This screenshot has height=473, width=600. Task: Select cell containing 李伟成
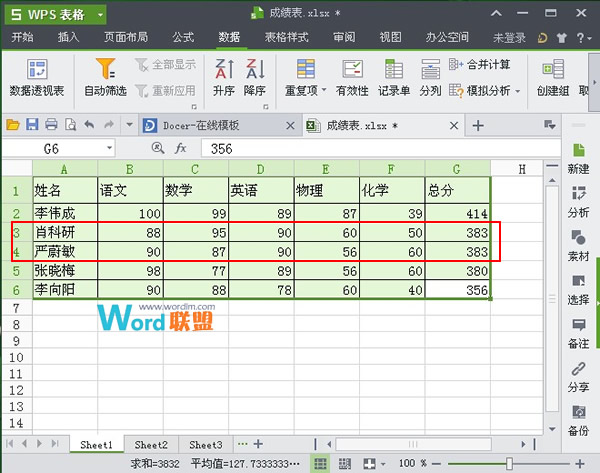pos(65,213)
